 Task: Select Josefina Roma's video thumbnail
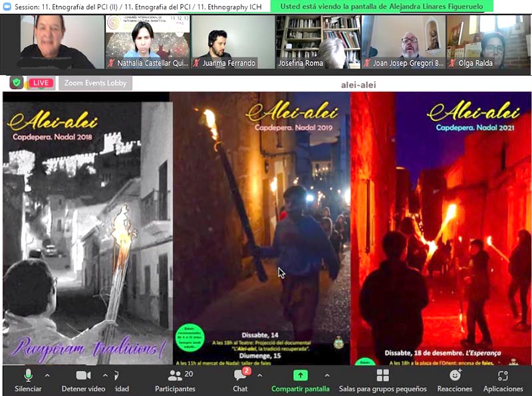tap(319, 41)
